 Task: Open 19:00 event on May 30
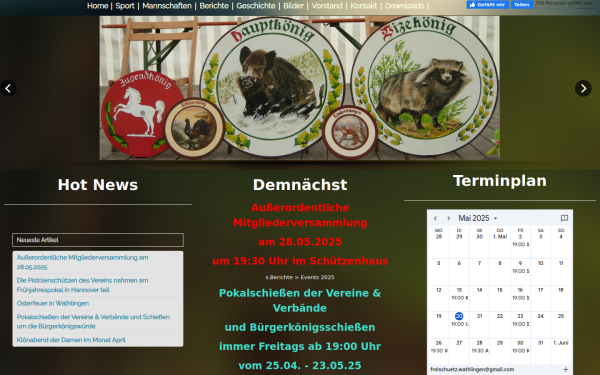[x=520, y=351]
